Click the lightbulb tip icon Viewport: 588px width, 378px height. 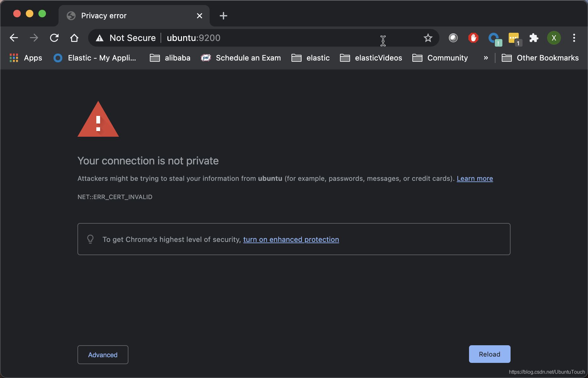pos(90,239)
